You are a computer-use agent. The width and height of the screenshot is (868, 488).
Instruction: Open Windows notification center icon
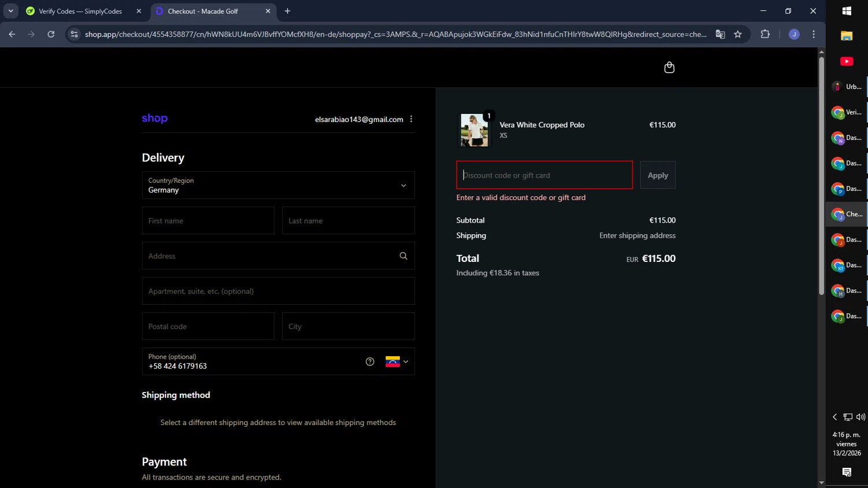847,472
